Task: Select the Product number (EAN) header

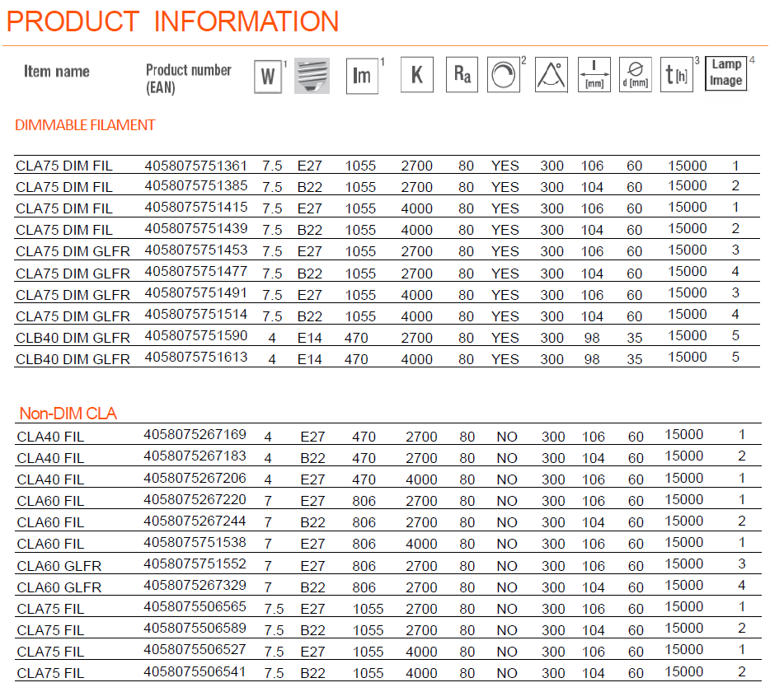Action: pyautogui.click(x=188, y=78)
